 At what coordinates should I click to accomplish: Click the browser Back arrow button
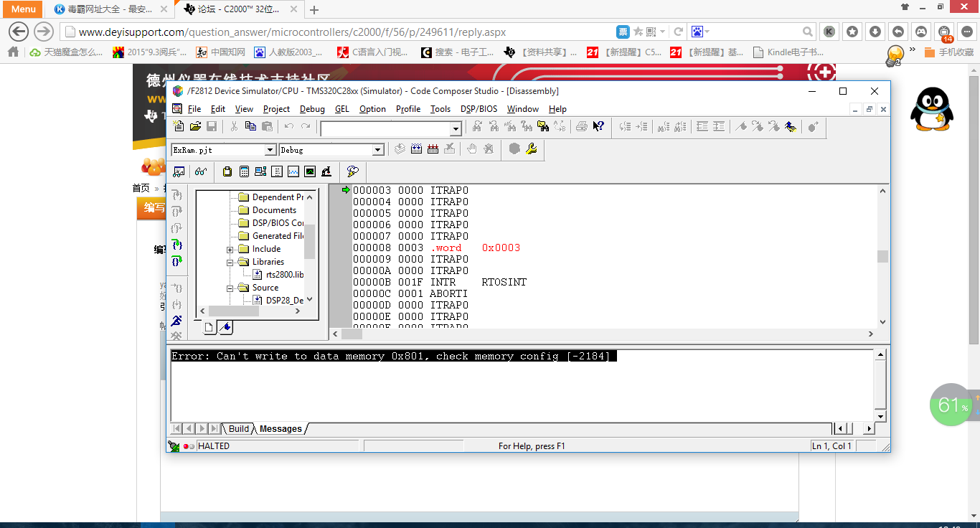pos(19,32)
